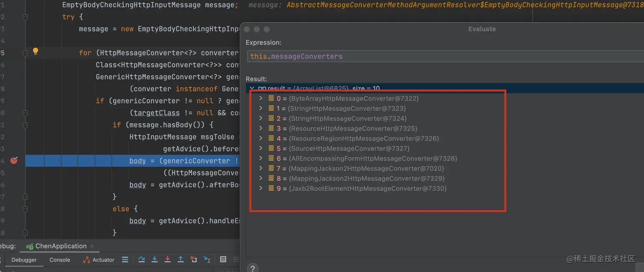Click the Step Over debugger icon

pyautogui.click(x=142, y=259)
